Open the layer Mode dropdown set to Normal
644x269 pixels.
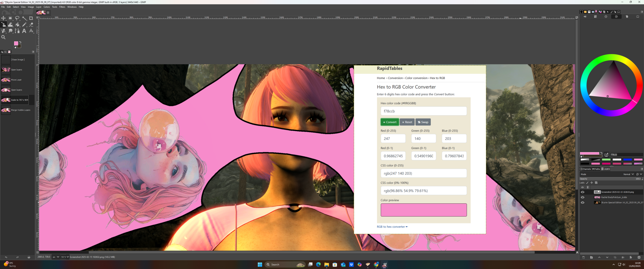607,174
